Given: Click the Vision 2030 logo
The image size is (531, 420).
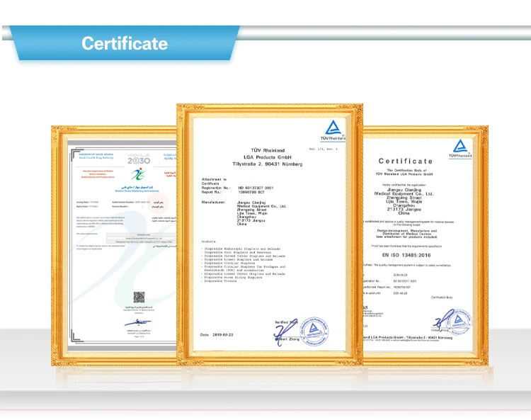Looking at the screenshot, I should (139, 159).
